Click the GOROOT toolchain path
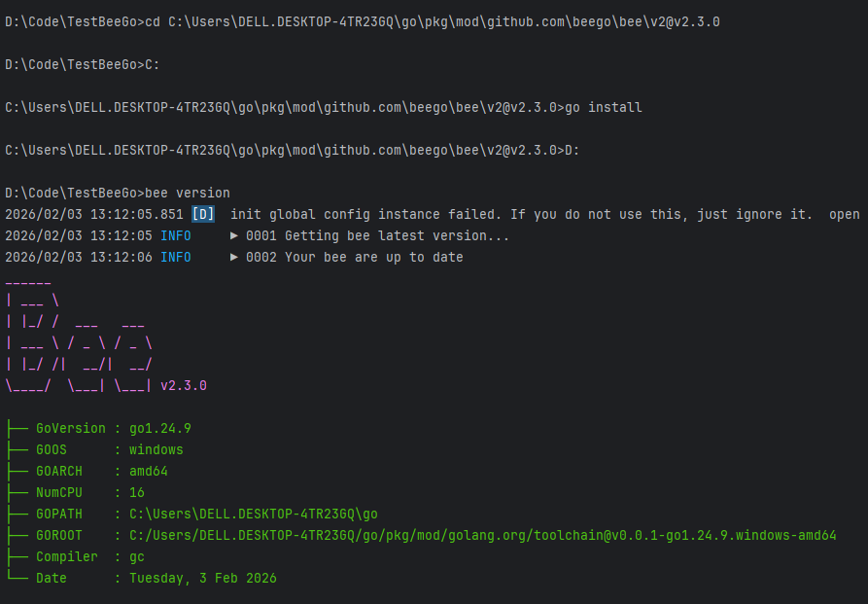868x604 pixels. tap(483, 535)
